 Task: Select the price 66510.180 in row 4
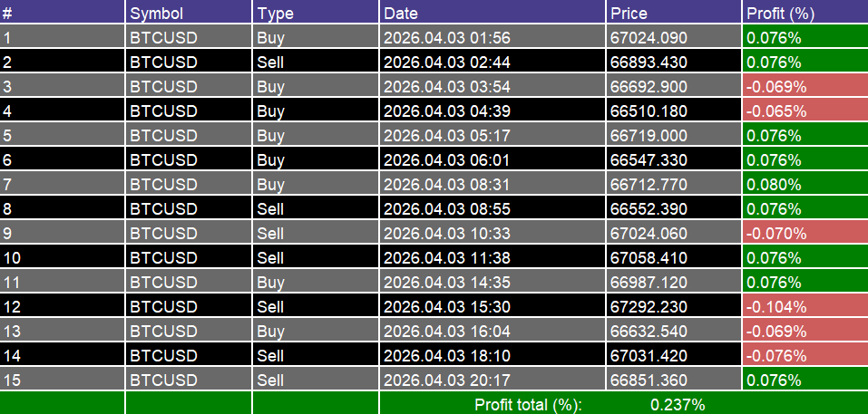(649, 111)
